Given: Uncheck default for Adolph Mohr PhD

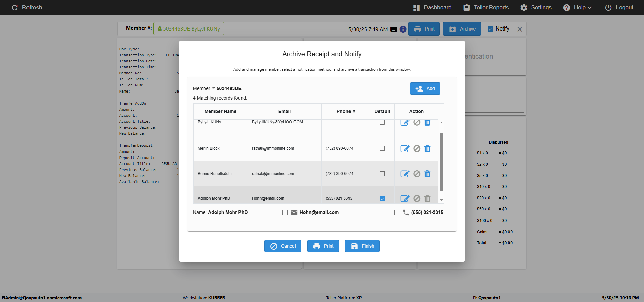Looking at the screenshot, I should click(x=382, y=199).
